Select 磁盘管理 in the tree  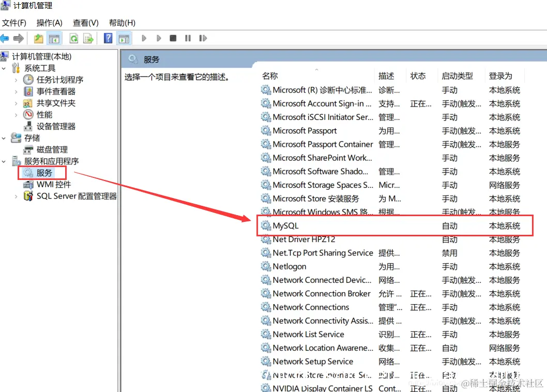[52, 150]
